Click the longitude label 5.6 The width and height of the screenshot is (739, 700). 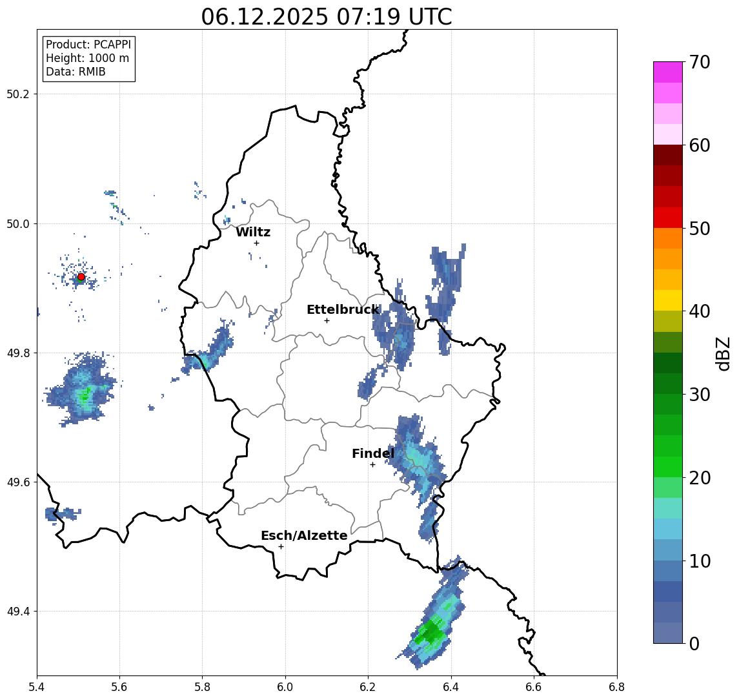tap(119, 687)
